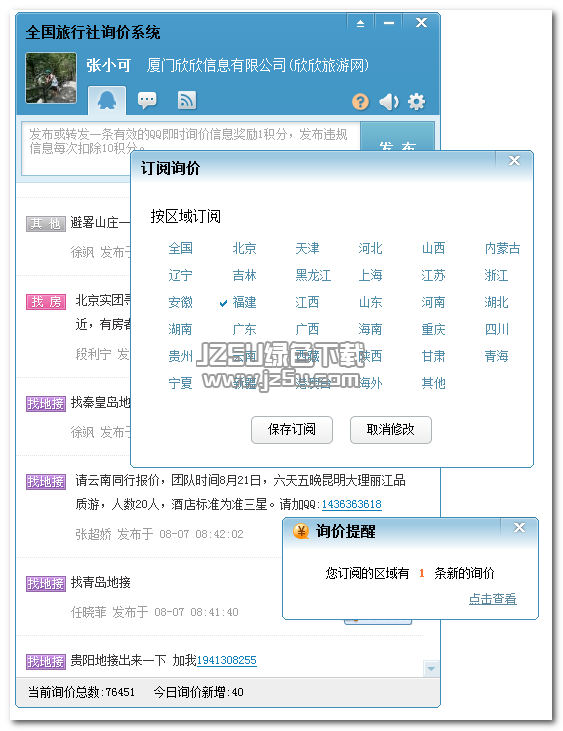Select region 贵州

(x=180, y=357)
